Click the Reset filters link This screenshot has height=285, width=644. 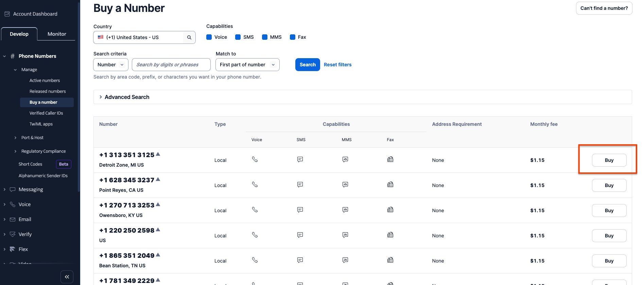(x=337, y=65)
